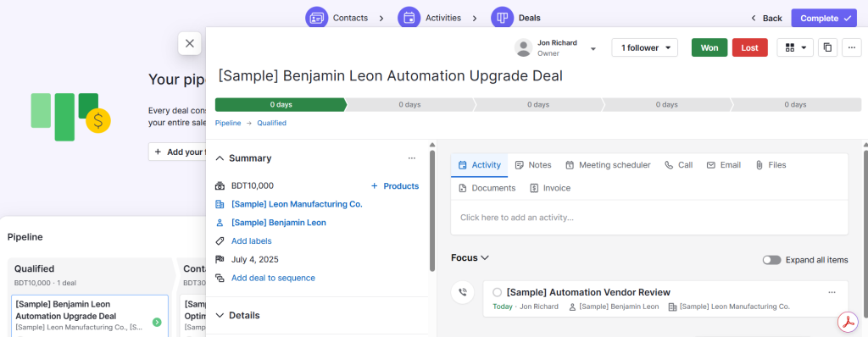The image size is (868, 337).
Task: Select the second pipeline stage segment
Action: pyautogui.click(x=409, y=105)
